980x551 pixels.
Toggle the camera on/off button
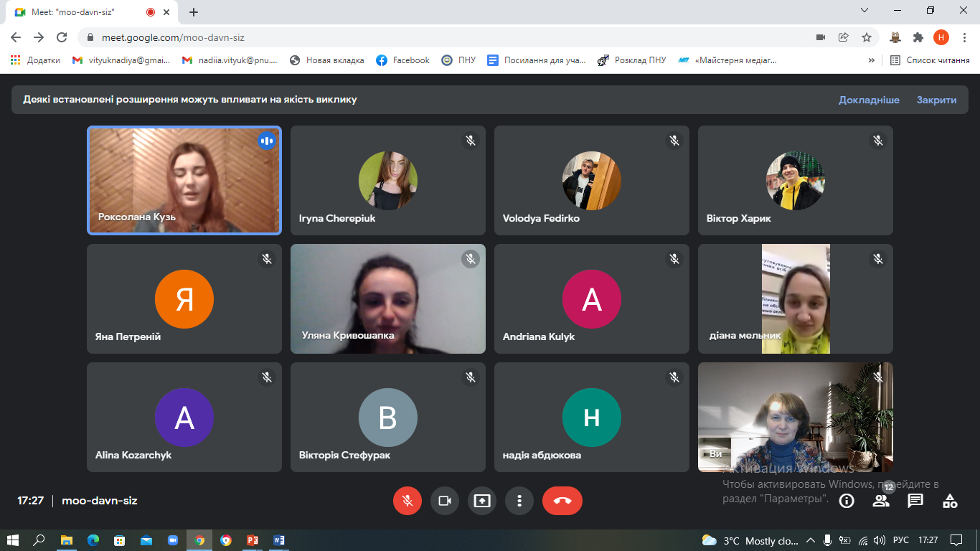pos(445,501)
